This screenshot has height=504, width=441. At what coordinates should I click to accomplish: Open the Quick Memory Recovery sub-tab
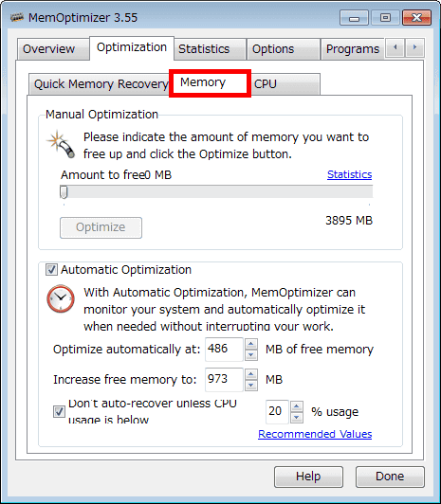coord(99,84)
